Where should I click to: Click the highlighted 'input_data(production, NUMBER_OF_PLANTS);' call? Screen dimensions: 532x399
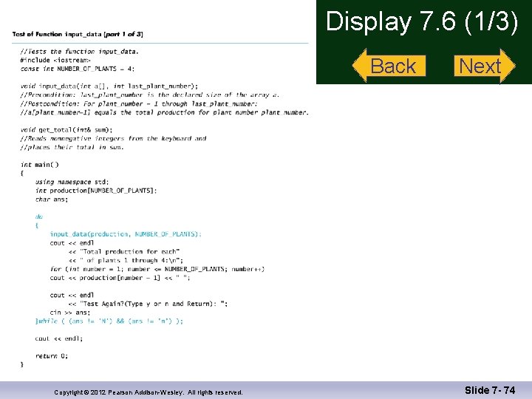click(x=126, y=234)
